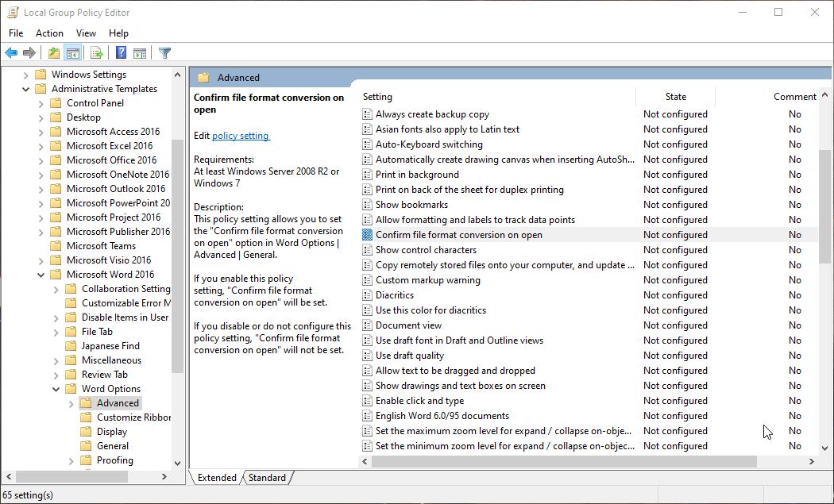The width and height of the screenshot is (834, 504).
Task: Expand the Microsoft Excel 2016 node
Action: (x=41, y=146)
